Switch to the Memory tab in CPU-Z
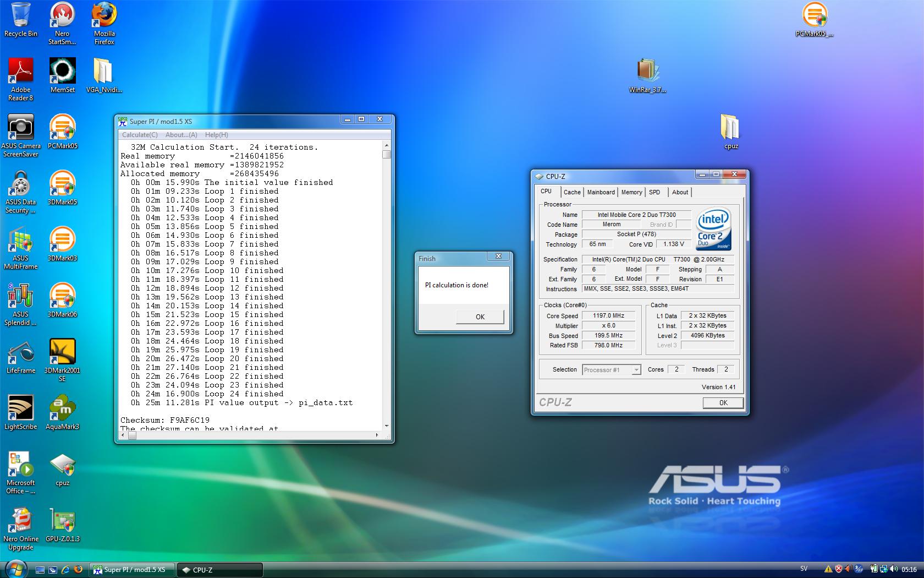This screenshot has height=578, width=924. coord(631,192)
